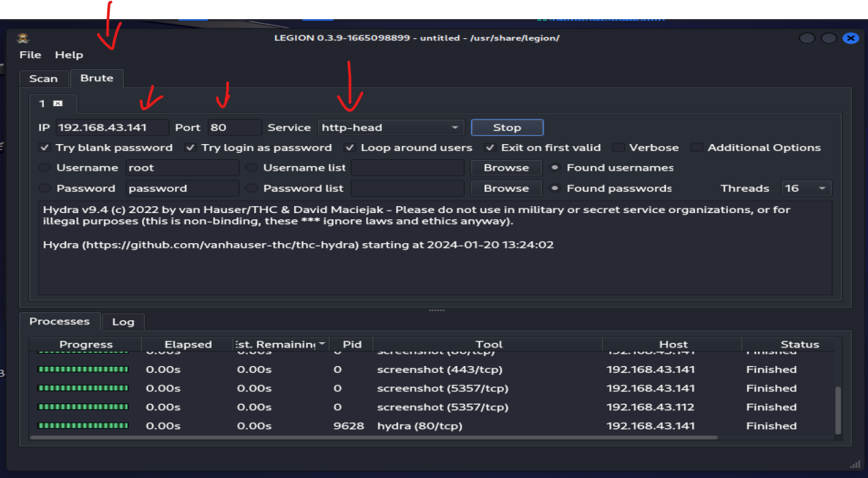Open the File menu
Screen dimensions: 868x478
30,55
